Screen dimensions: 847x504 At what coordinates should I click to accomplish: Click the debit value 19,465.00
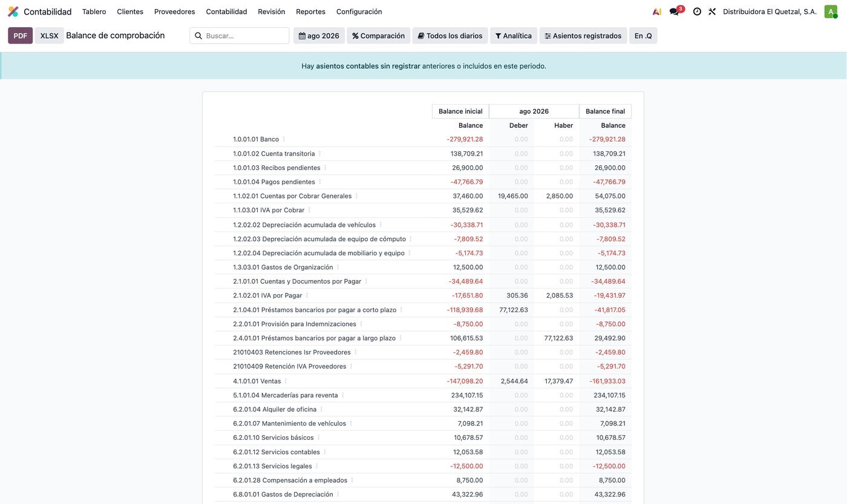[513, 196]
